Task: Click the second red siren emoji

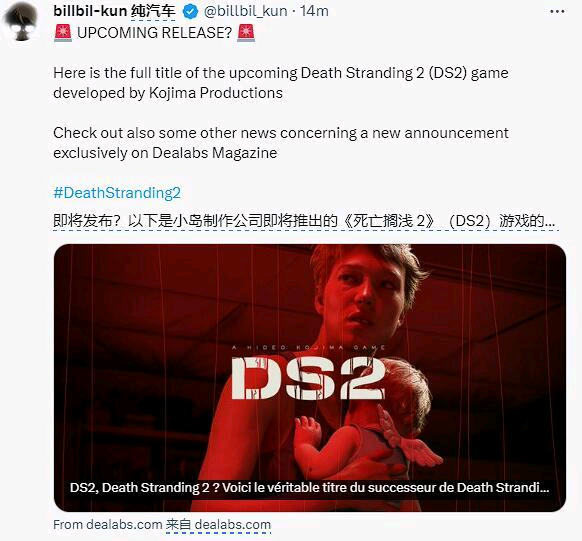Action: (x=246, y=33)
